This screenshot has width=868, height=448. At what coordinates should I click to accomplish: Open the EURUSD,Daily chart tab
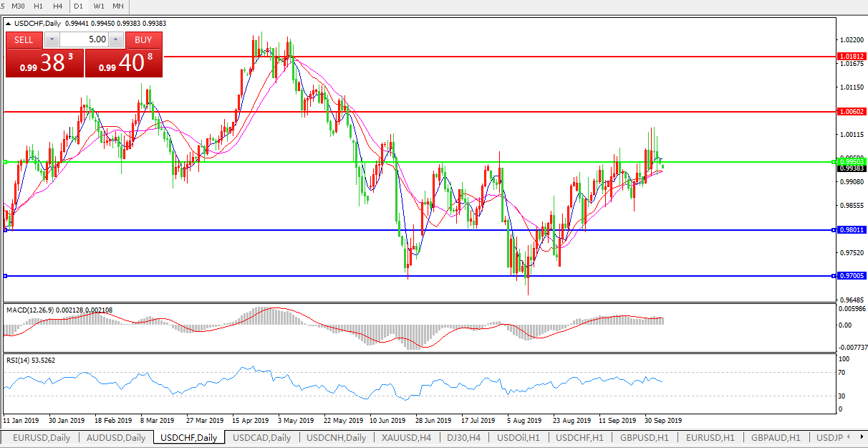pyautogui.click(x=42, y=437)
